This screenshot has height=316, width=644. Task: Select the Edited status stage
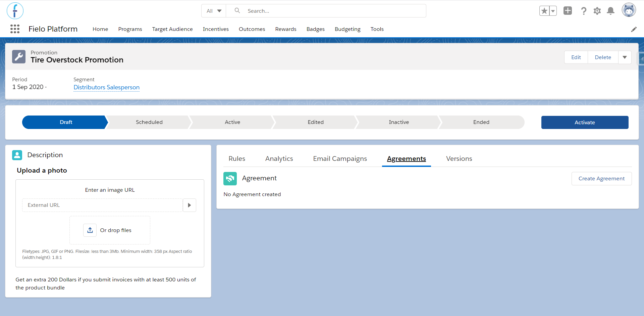316,122
